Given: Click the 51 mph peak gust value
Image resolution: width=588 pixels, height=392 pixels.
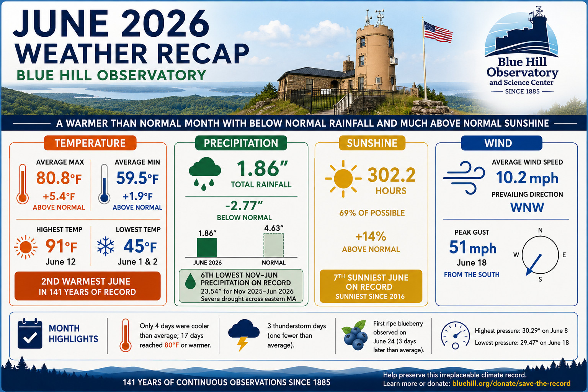Looking at the screenshot, I should pos(472,248).
